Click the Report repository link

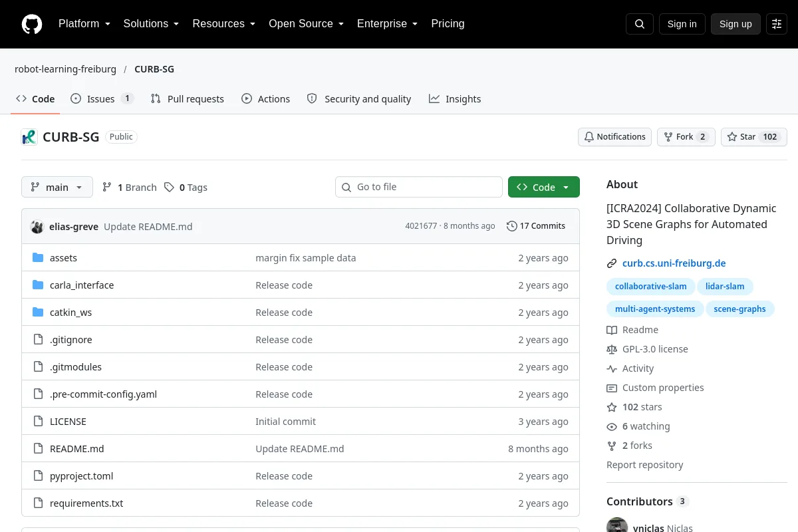coord(644,465)
